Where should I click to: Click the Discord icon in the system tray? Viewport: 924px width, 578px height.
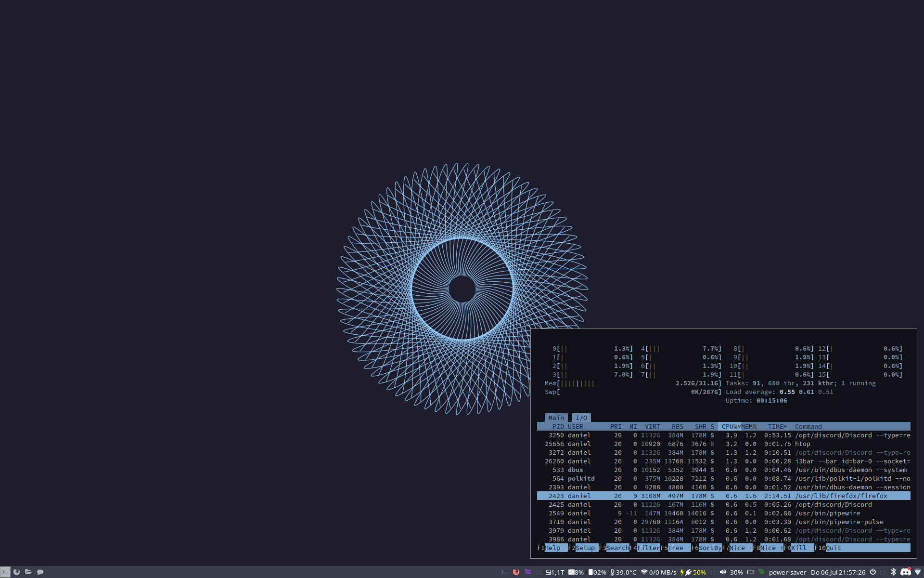(x=907, y=572)
